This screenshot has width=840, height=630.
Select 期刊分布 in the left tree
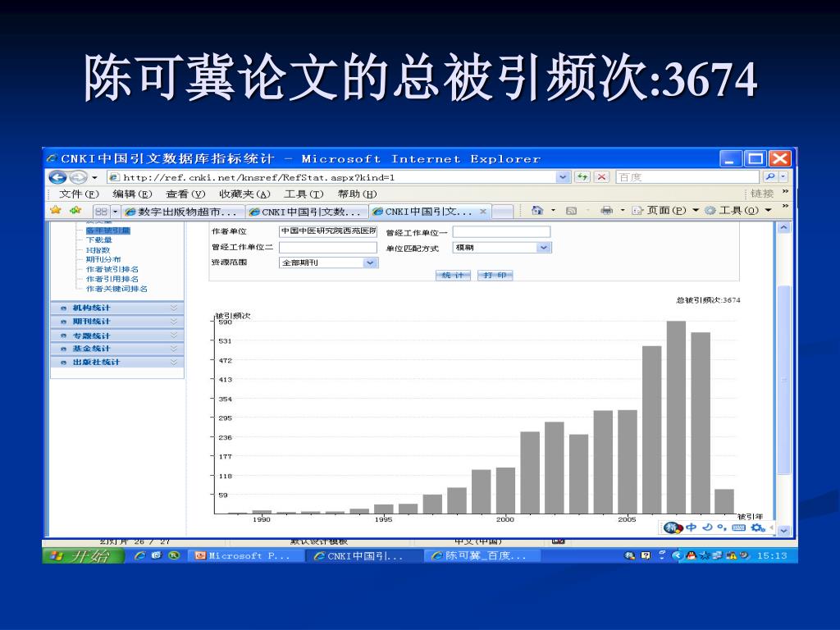[x=103, y=259]
